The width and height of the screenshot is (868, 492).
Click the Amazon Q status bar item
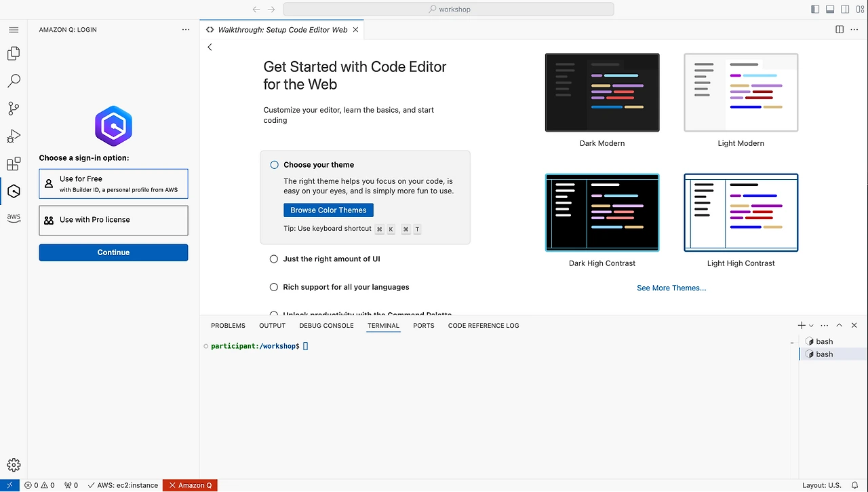[x=190, y=485]
